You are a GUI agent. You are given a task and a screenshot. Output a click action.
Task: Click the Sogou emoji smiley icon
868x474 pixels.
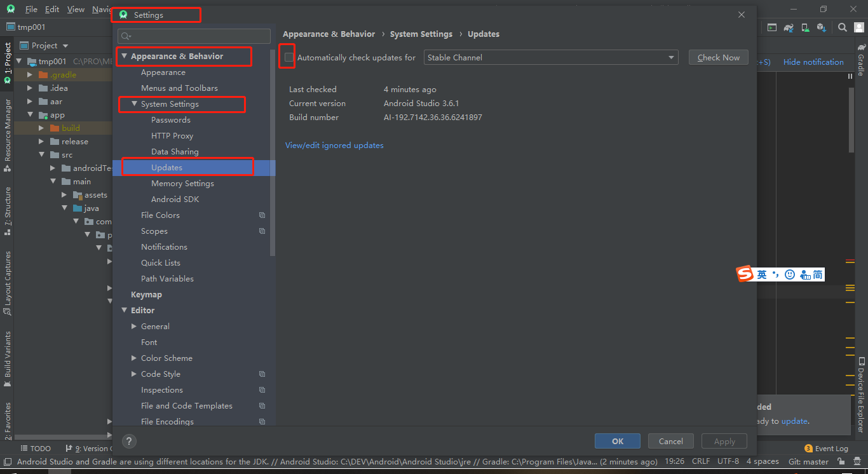(790, 274)
